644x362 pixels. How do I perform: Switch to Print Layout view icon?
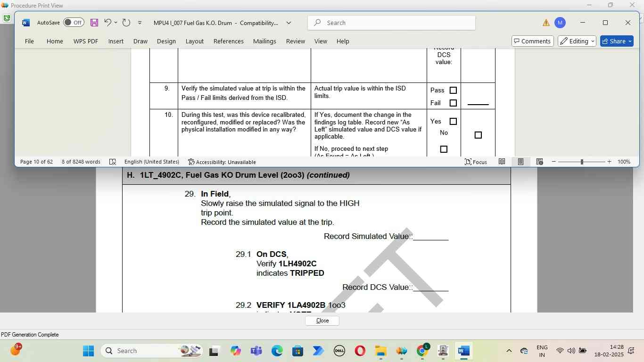coord(520,162)
